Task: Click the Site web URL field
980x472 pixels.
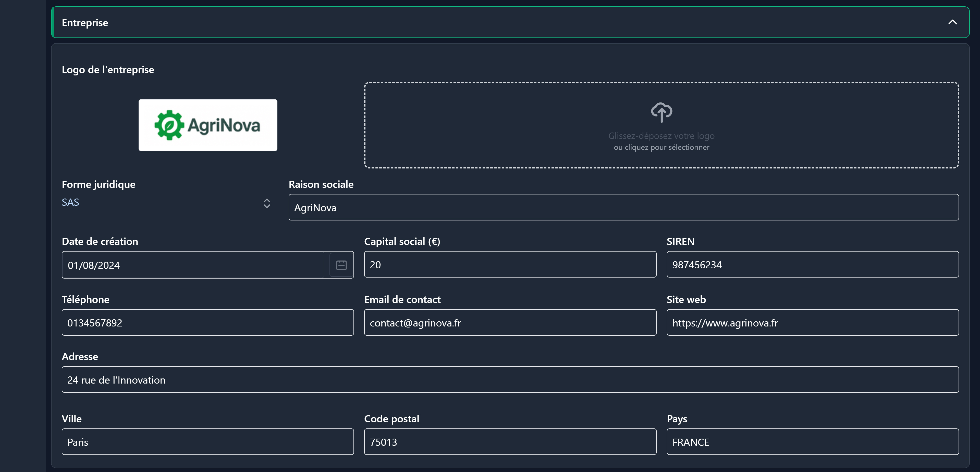Action: (812, 323)
